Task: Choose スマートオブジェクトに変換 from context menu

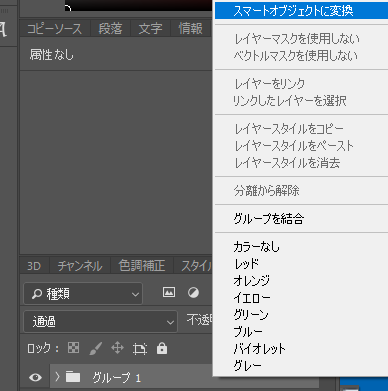Action: point(301,11)
